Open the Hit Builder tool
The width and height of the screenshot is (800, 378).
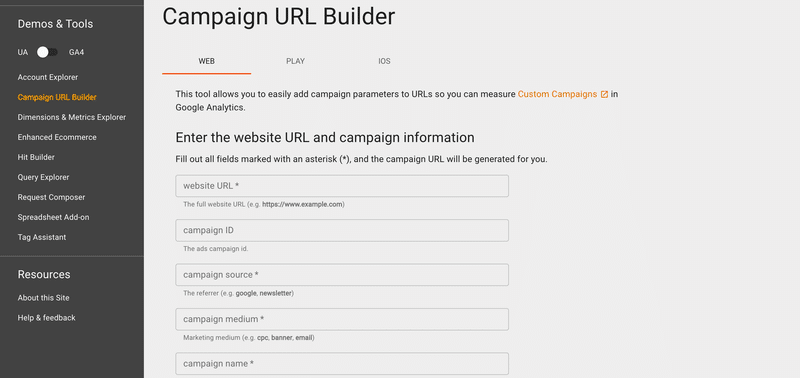pyautogui.click(x=36, y=157)
